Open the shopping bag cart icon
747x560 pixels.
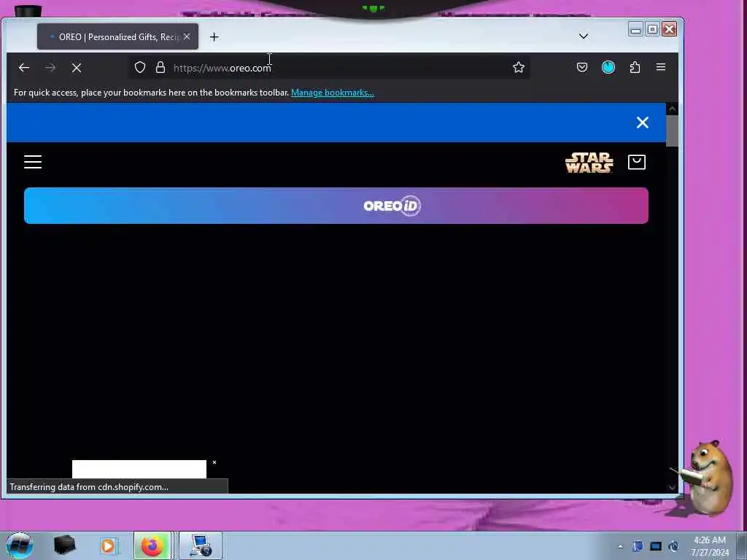(636, 162)
